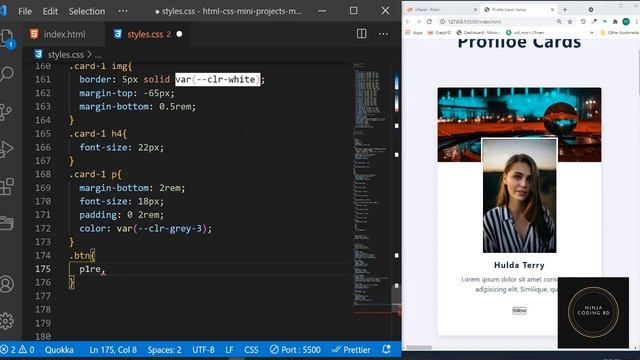Click the color: var(--clr-grey-3) line
Viewport: 640px width, 360px height.
tap(145, 229)
